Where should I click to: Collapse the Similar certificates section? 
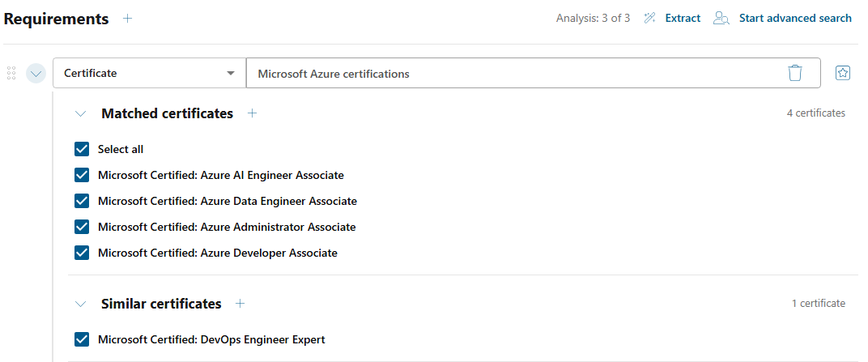coord(81,304)
